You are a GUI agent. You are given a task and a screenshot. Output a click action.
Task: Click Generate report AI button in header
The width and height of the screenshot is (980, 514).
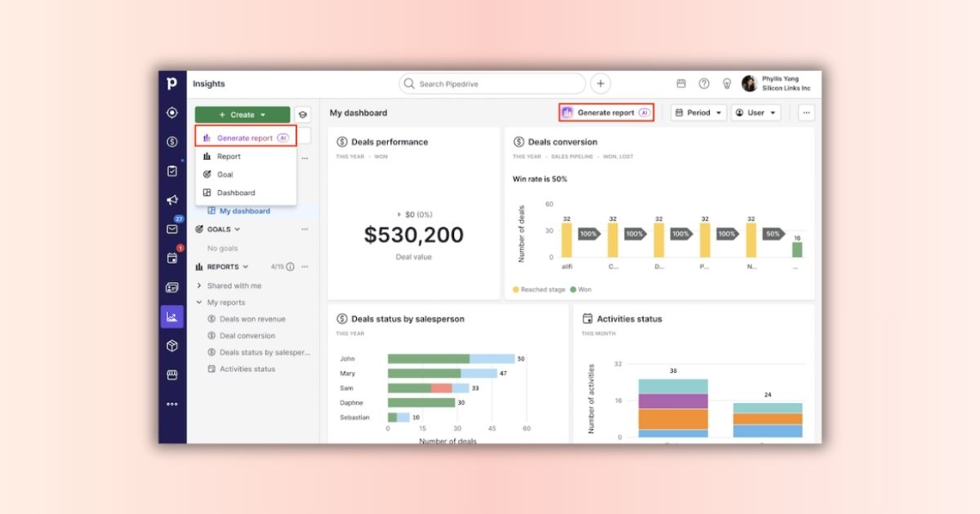(x=606, y=113)
